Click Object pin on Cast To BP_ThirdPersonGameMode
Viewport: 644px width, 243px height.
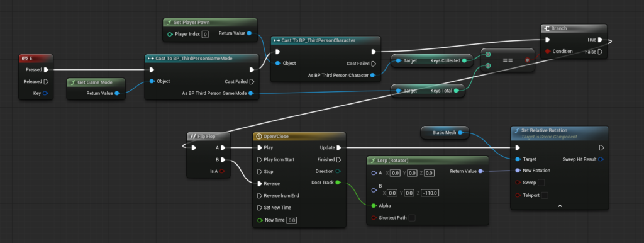[x=152, y=81]
